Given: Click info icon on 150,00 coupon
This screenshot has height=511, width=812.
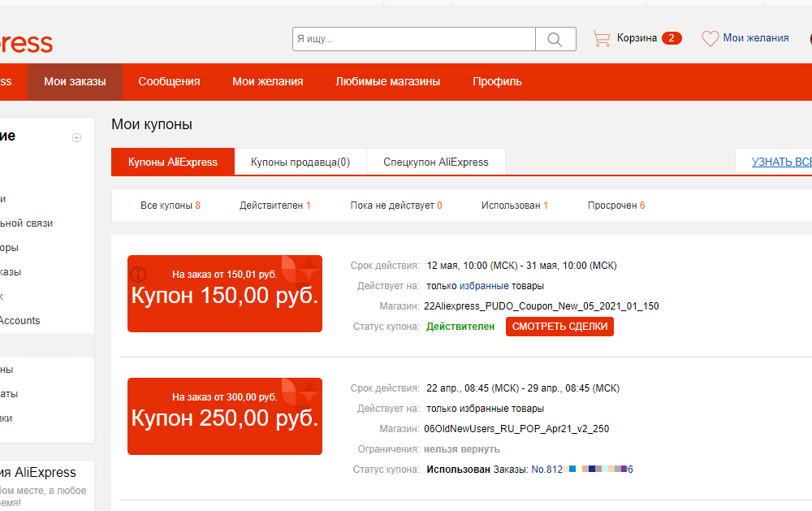Looking at the screenshot, I should (138, 274).
